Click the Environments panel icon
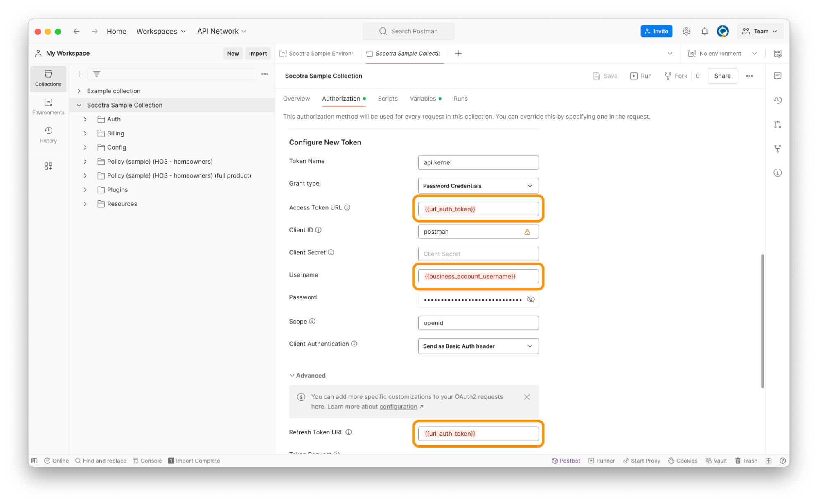Viewport: 818px width, 504px height. click(x=48, y=106)
